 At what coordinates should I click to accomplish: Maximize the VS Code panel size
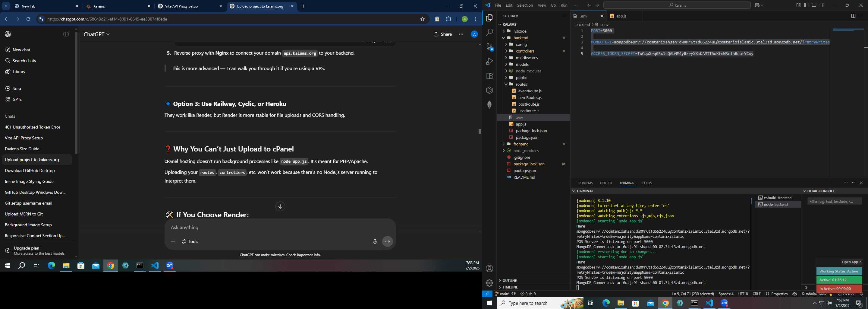853,183
